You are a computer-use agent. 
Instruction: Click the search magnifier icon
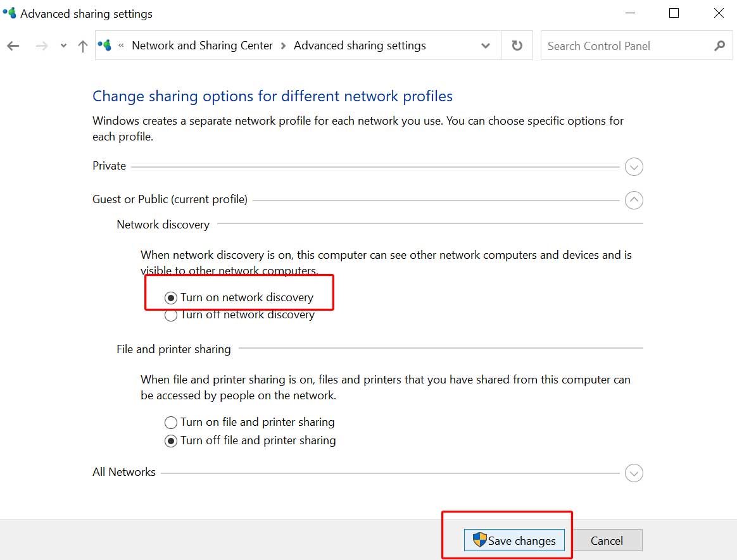click(x=720, y=46)
